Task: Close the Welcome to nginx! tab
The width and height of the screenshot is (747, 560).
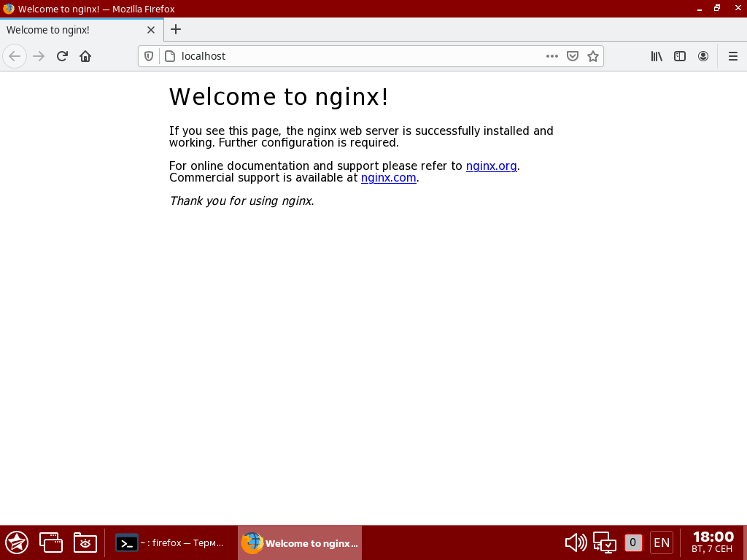Action: pos(151,30)
